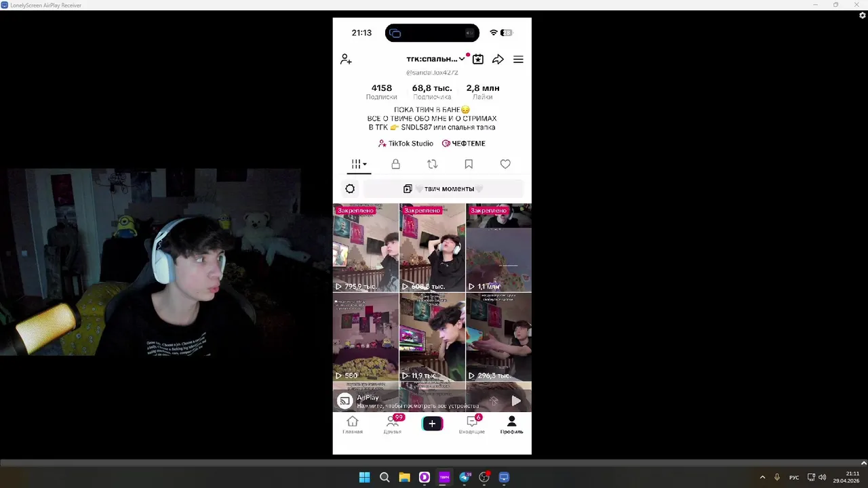
Task: Switch to the private videos lock tab
Action: 395,164
